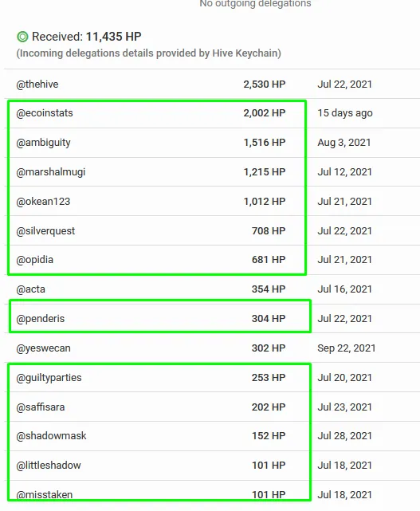Open the @littleshadow account link
The height and width of the screenshot is (511, 420).
(49, 466)
